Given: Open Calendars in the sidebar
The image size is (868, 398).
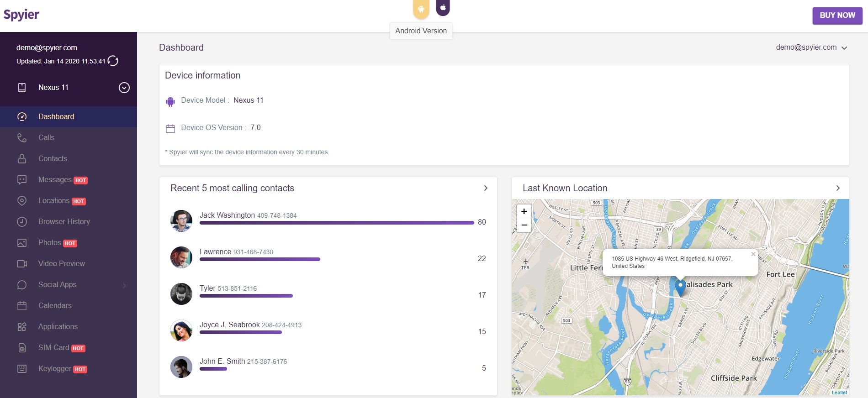Looking at the screenshot, I should [x=69, y=306].
